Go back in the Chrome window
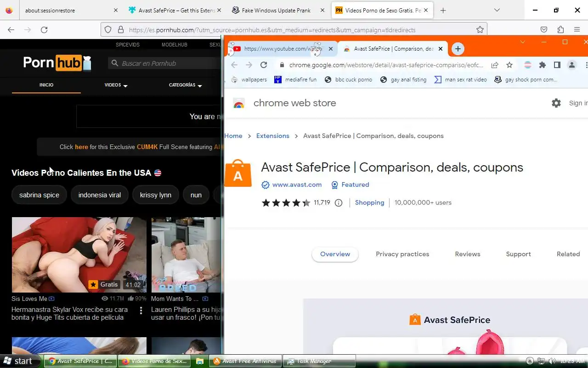Image resolution: width=588 pixels, height=368 pixels. 234,65
